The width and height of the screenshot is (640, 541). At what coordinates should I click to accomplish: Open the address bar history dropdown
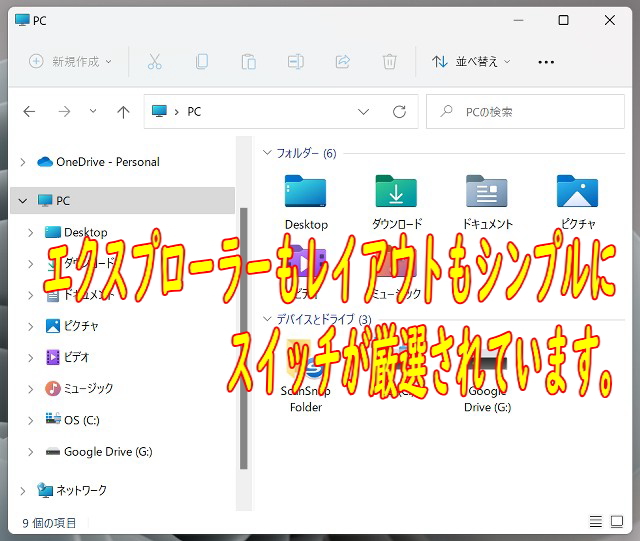pos(364,112)
